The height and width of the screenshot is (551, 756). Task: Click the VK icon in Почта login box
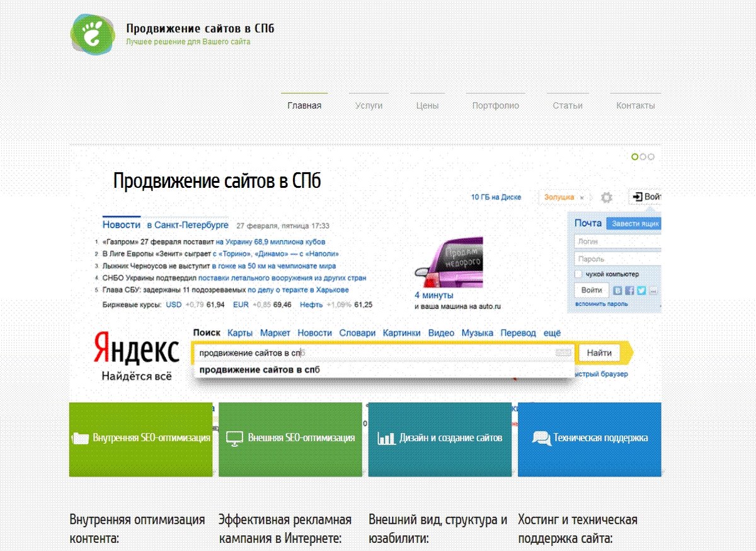tap(618, 291)
